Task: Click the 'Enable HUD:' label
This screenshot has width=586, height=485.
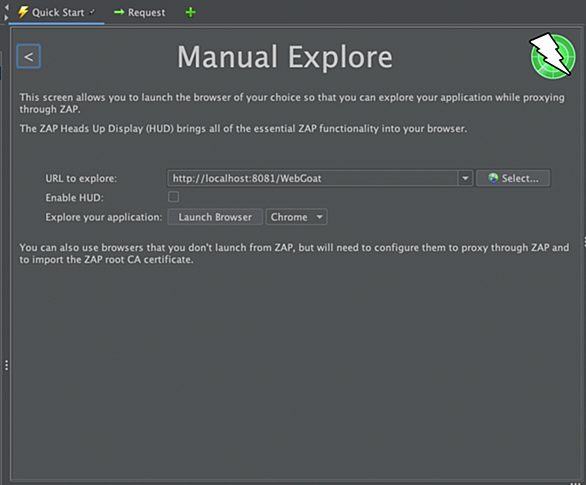Action: [x=74, y=198]
